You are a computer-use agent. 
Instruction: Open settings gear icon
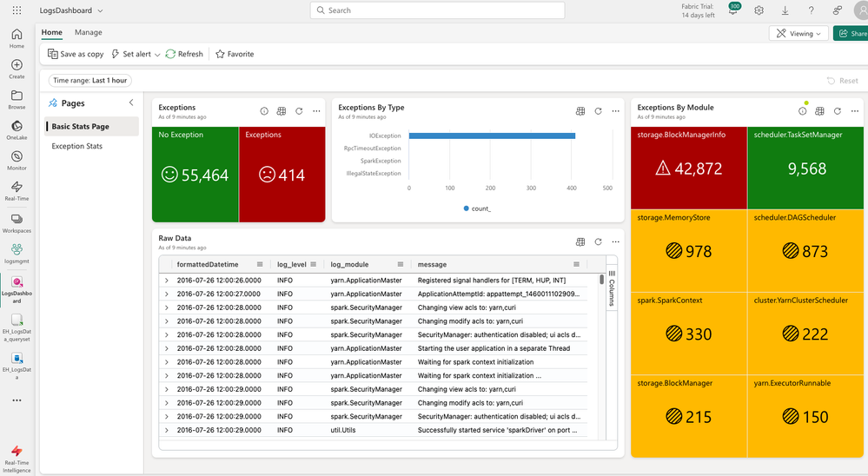[759, 10]
